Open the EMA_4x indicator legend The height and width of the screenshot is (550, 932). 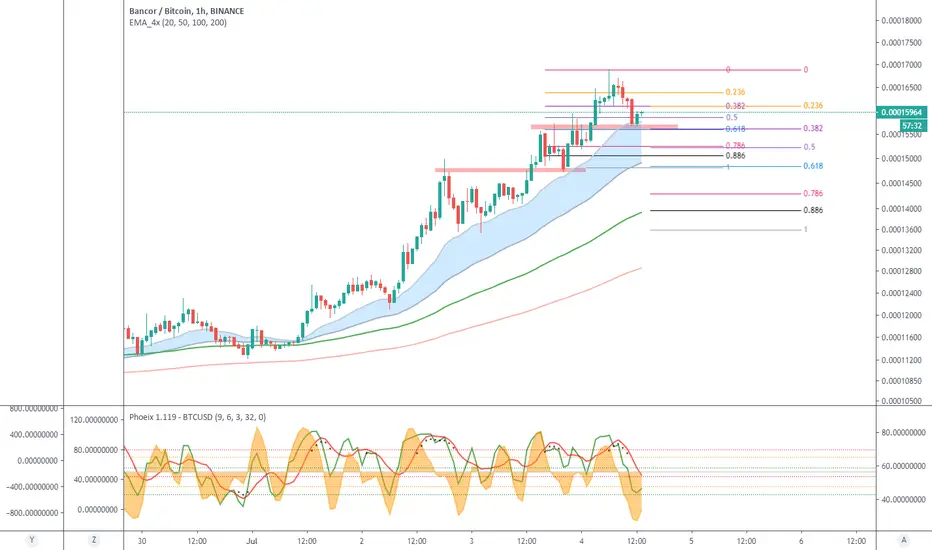point(178,23)
